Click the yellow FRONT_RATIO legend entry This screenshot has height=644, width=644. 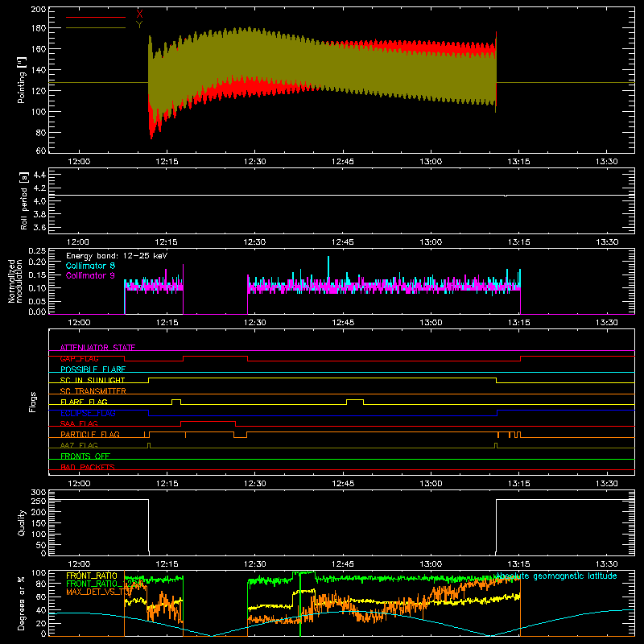click(x=92, y=576)
